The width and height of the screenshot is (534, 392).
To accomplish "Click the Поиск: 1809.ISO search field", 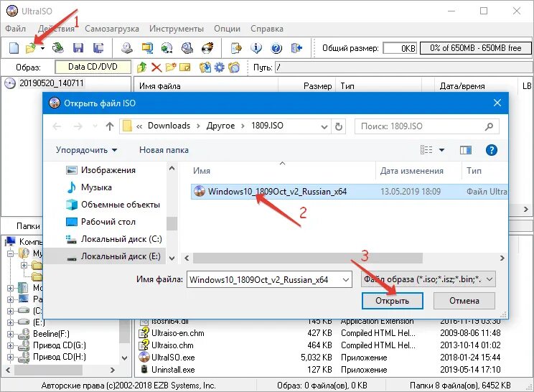I will pos(427,126).
